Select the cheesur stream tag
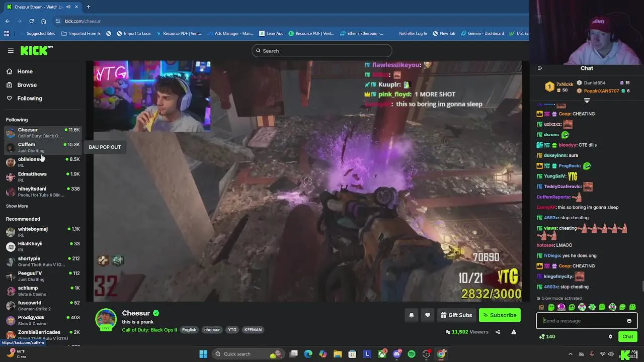 point(212,330)
